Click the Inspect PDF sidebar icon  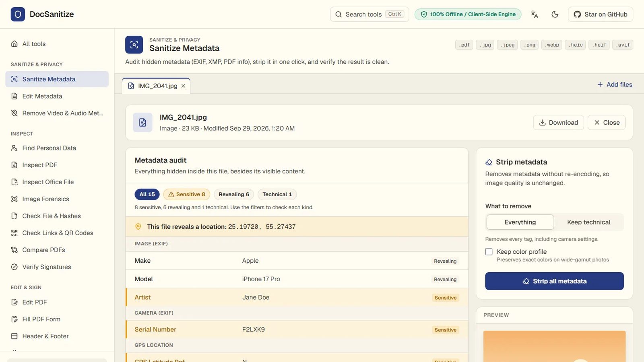click(14, 165)
